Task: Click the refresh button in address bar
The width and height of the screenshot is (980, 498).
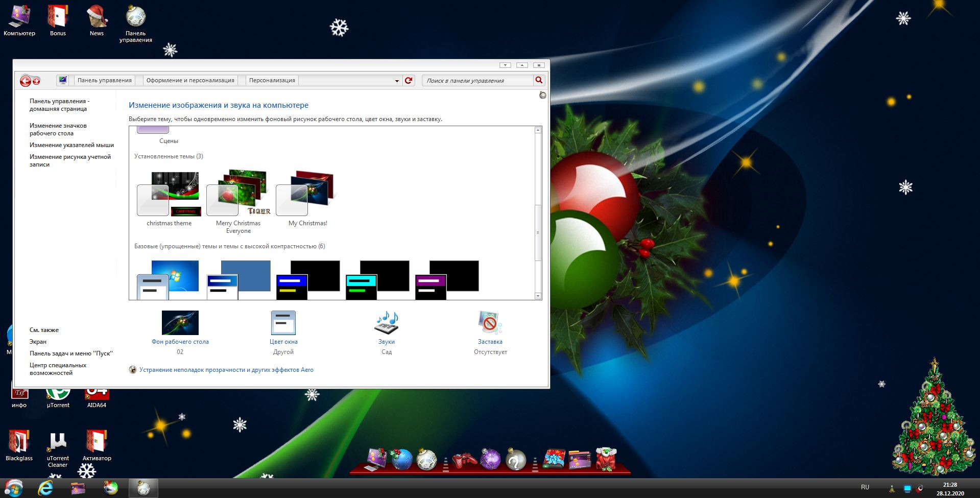Action: coord(409,80)
